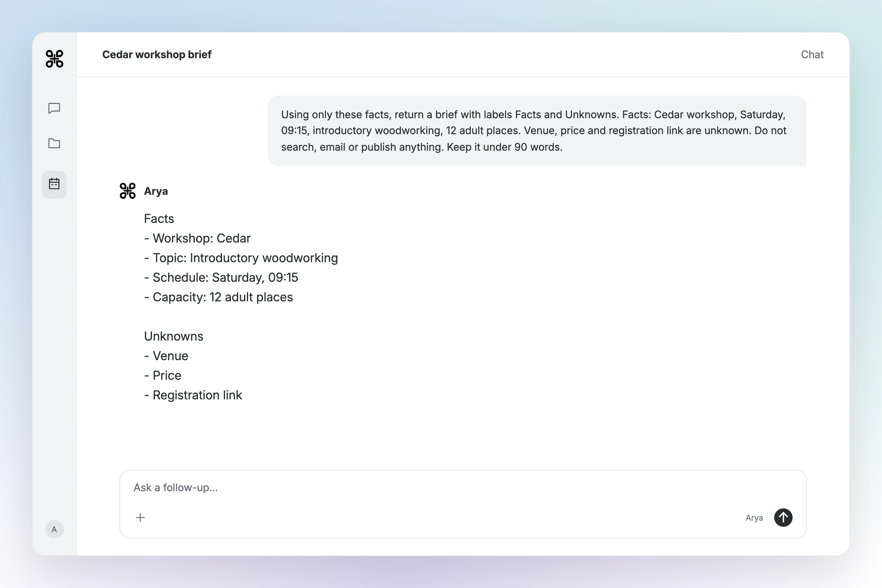Click the plus attachment icon
The image size is (882, 588).
(140, 518)
